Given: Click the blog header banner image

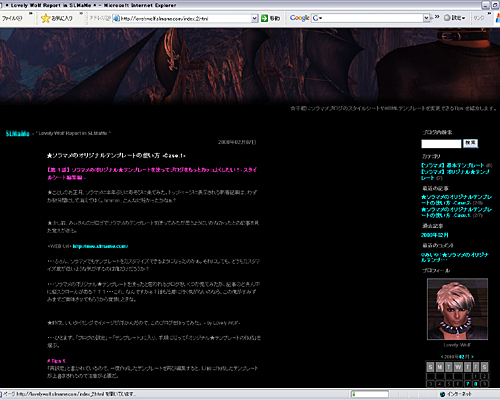Looking at the screenshot, I should (x=250, y=67).
